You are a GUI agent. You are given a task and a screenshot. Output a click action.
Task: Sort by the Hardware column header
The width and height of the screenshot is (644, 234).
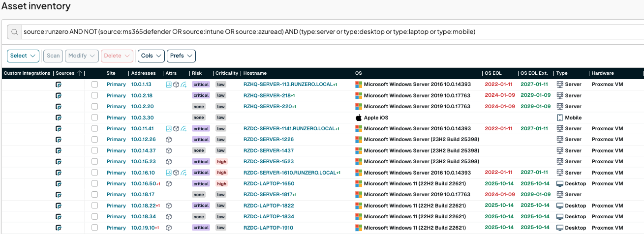pos(603,73)
